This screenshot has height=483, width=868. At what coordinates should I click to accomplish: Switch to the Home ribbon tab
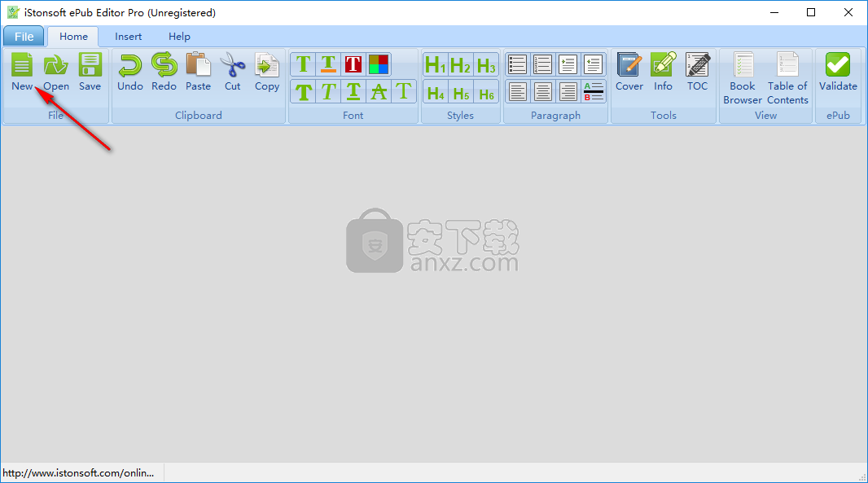[x=73, y=37]
